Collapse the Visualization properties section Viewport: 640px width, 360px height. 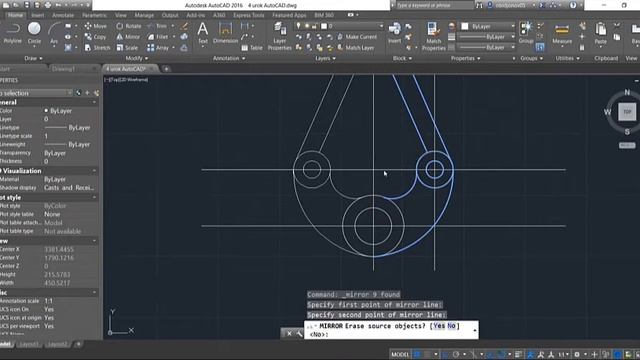[94, 171]
